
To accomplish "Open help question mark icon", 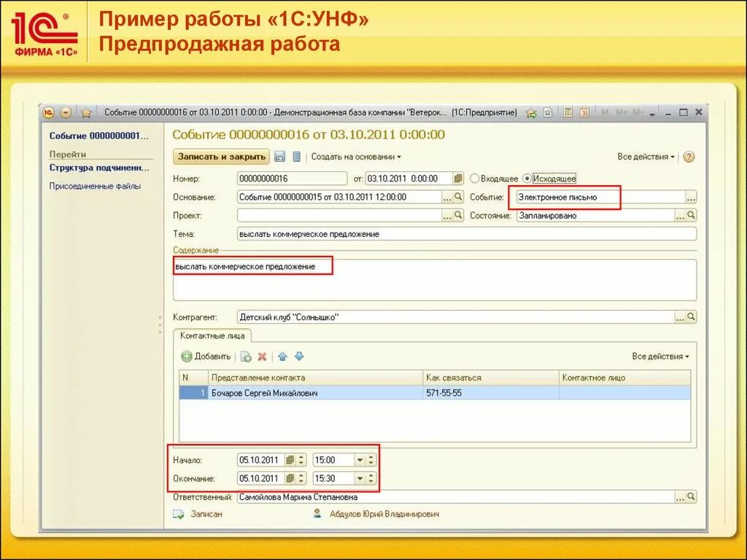I will [689, 157].
